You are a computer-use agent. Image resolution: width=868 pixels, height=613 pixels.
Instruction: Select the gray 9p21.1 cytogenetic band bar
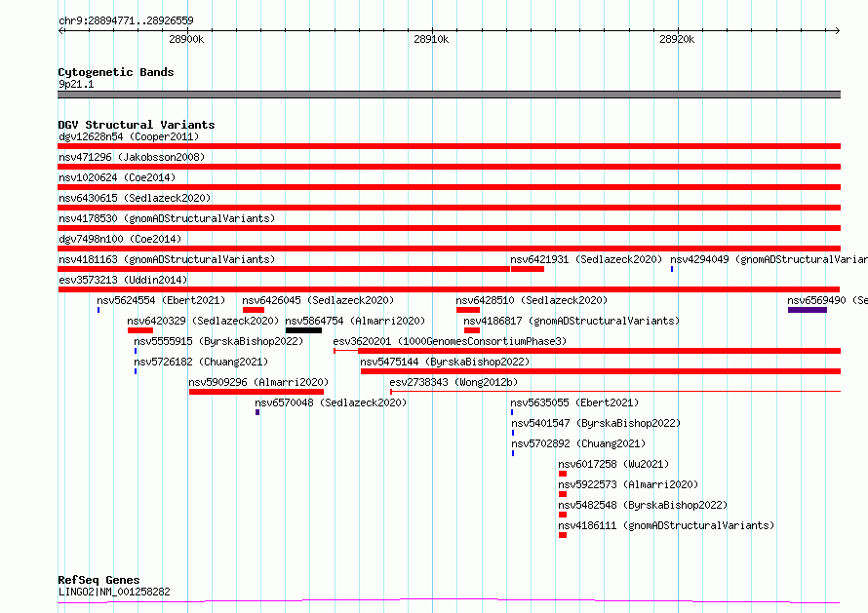[449, 95]
